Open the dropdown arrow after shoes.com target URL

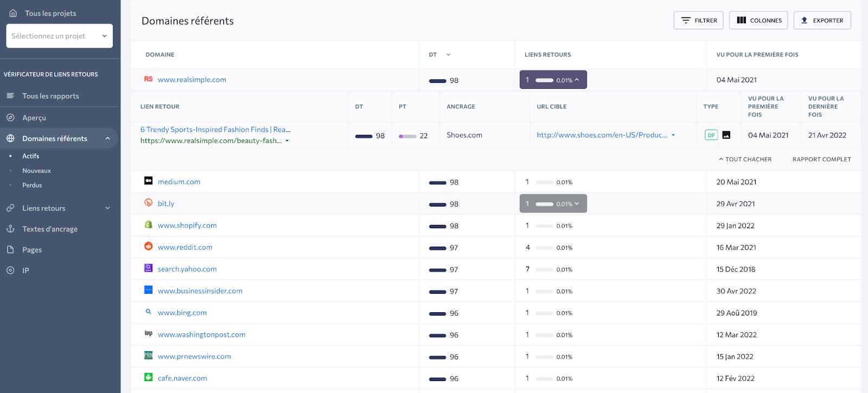coord(673,136)
